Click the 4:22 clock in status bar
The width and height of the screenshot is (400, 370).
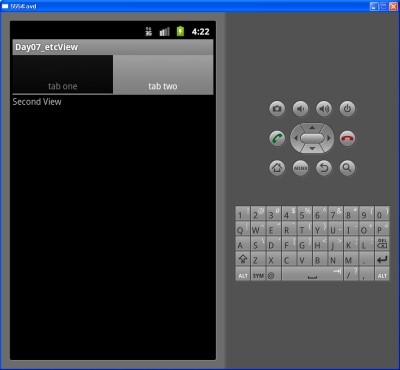[200, 32]
